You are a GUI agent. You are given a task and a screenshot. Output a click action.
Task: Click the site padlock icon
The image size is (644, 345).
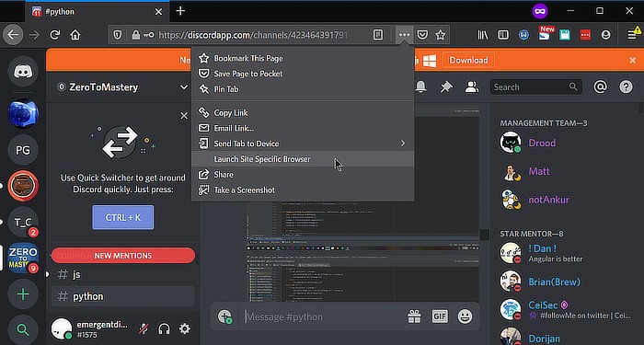coord(135,35)
